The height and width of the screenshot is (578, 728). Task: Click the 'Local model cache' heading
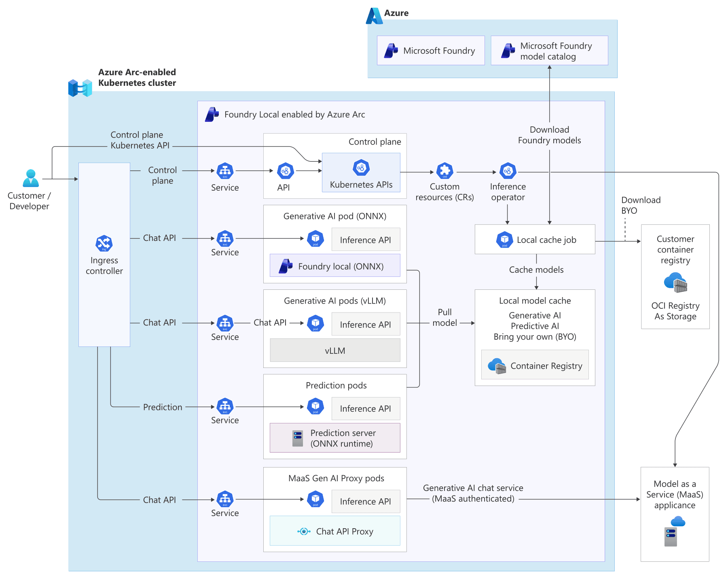(535, 301)
